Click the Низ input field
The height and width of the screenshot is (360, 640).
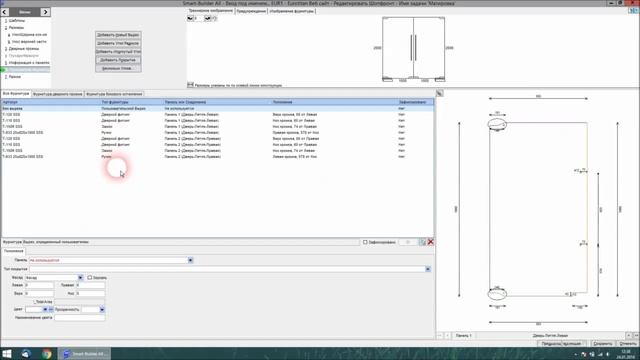[x=90, y=293]
